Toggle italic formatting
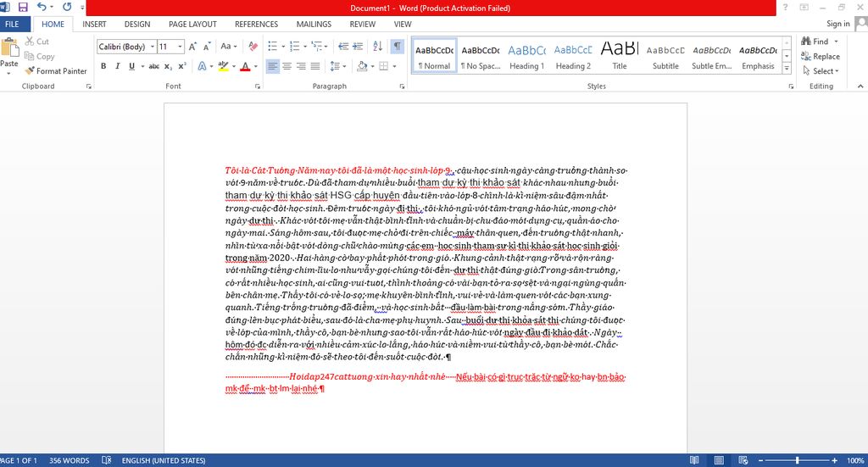Image resolution: width=868 pixels, height=467 pixels. [117, 66]
